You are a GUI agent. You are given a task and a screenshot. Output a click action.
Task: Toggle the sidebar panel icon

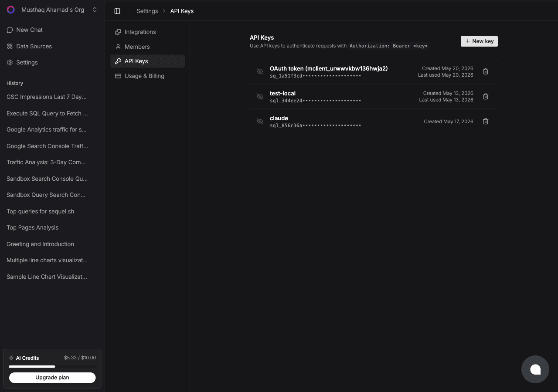(x=117, y=11)
